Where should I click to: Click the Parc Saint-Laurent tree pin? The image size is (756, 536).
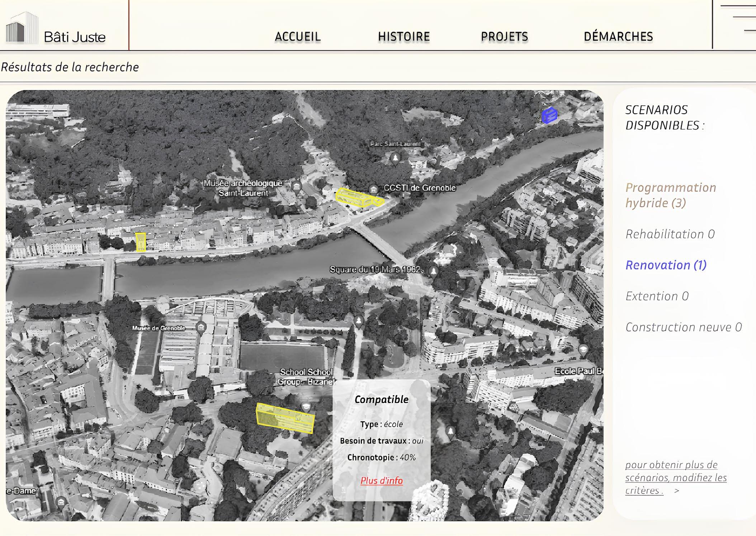395,158
